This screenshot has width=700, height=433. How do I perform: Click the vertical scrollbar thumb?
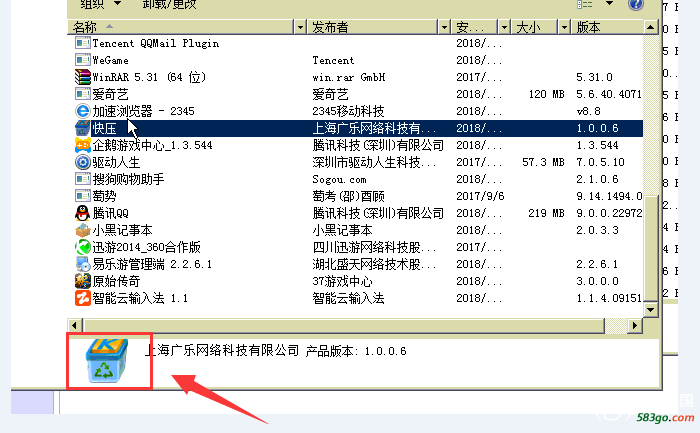tap(650, 248)
